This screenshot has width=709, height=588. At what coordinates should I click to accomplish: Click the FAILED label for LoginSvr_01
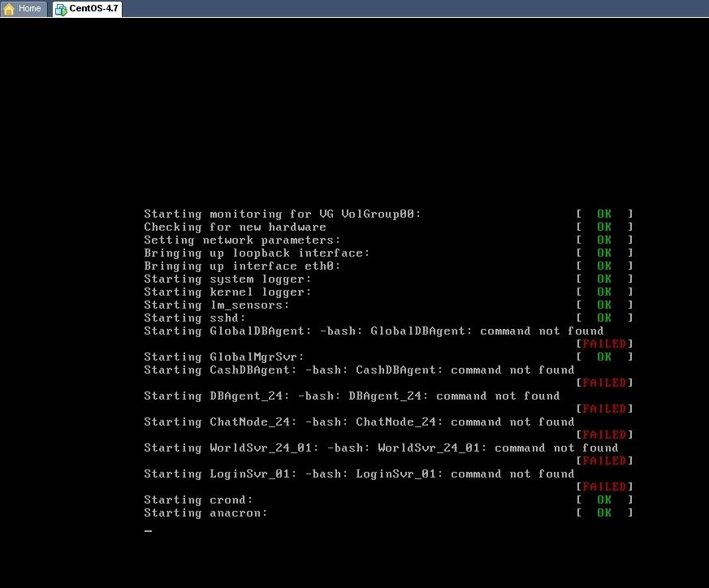pyautogui.click(x=604, y=486)
